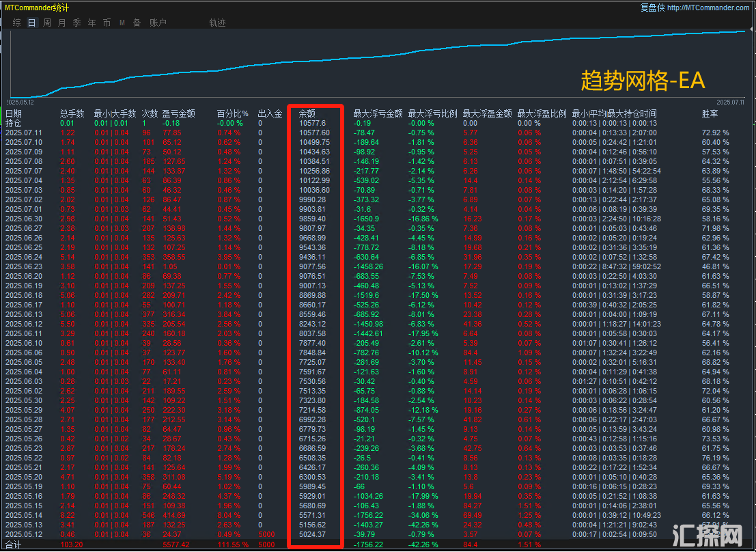Sort by the 总手数 column header
The image size is (756, 552).
pyautogui.click(x=72, y=113)
